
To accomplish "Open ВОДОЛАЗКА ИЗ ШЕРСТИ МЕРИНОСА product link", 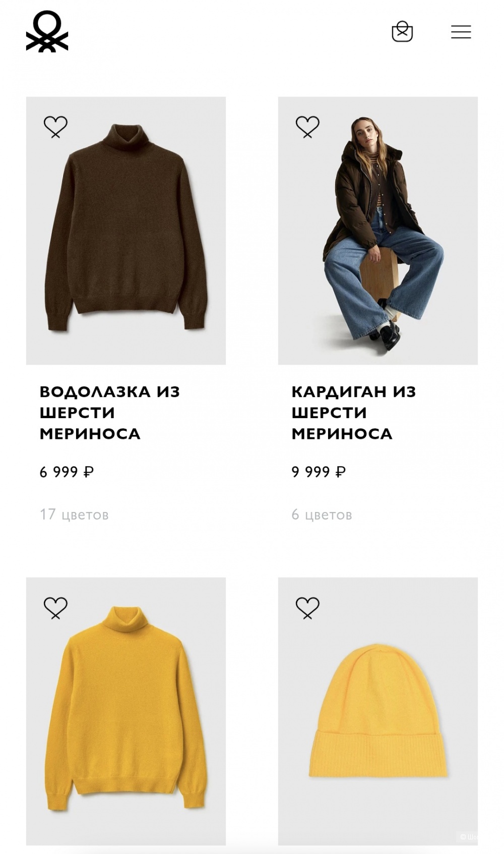I will (111, 411).
